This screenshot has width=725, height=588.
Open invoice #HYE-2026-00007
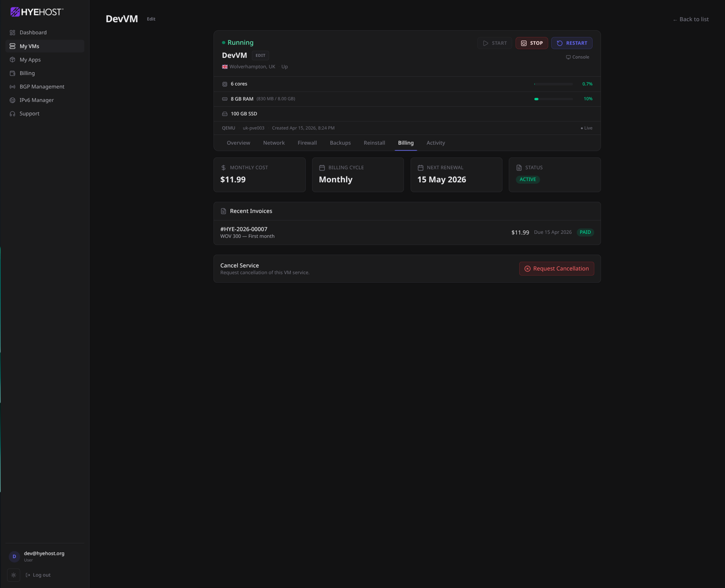244,229
